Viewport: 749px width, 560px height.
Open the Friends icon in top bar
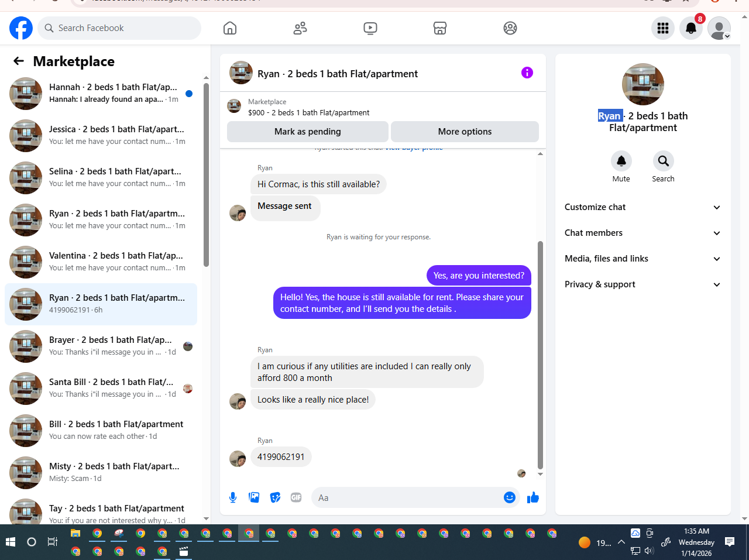300,28
